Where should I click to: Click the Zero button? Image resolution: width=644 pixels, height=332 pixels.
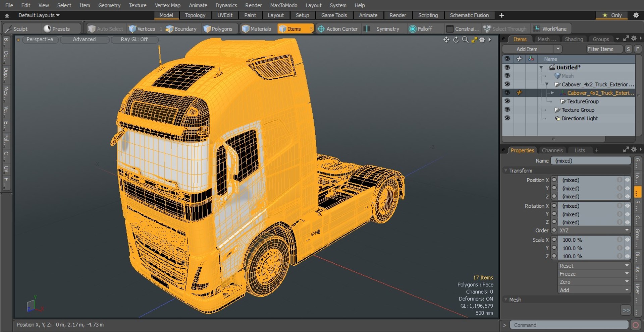(594, 282)
